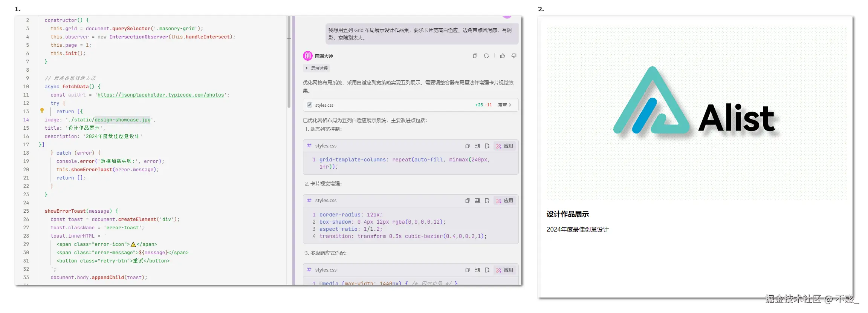Expand the 思考过程 thinking section
Image resolution: width=868 pixels, height=313 pixels.
316,68
